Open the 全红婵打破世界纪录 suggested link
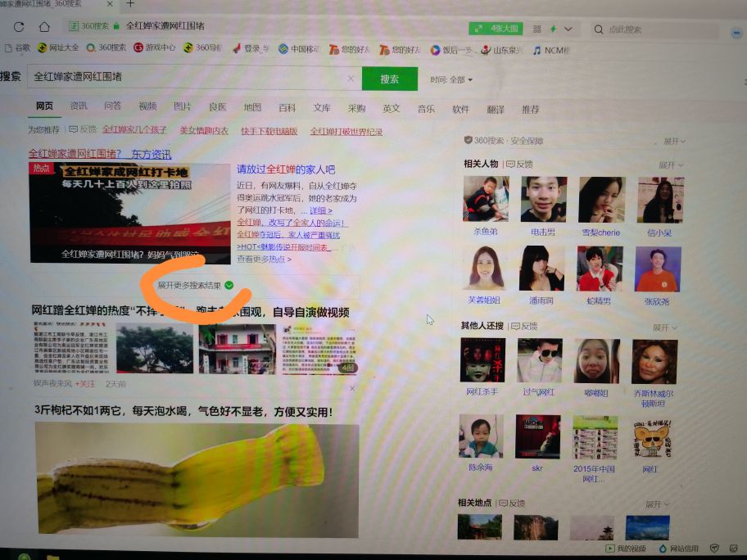Screen dimensions: 747x560 (348, 129)
